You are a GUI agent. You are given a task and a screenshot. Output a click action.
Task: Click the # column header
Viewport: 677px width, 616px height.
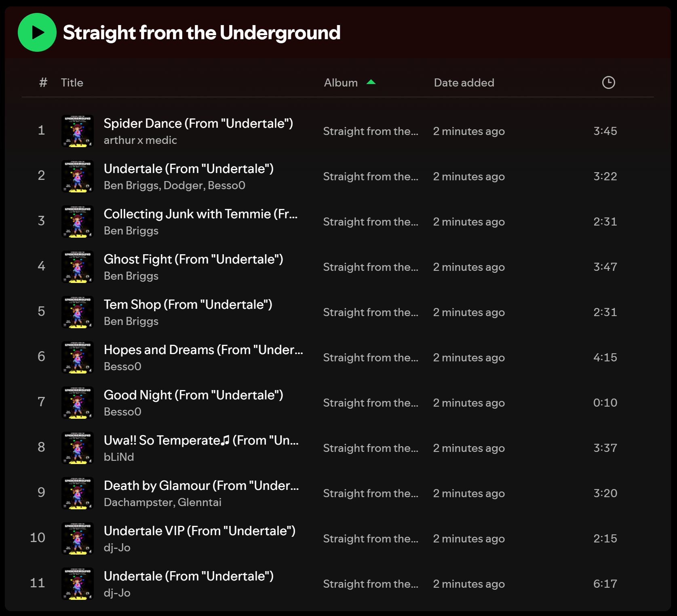coord(42,82)
